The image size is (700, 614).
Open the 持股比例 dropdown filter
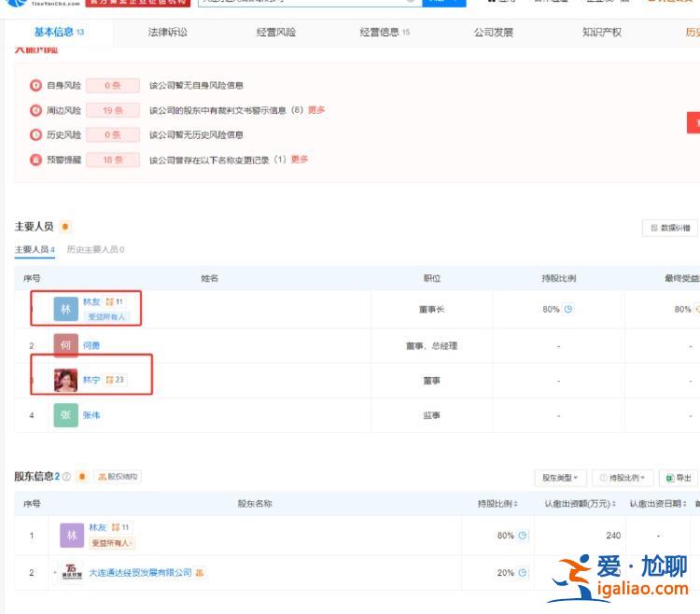623,478
